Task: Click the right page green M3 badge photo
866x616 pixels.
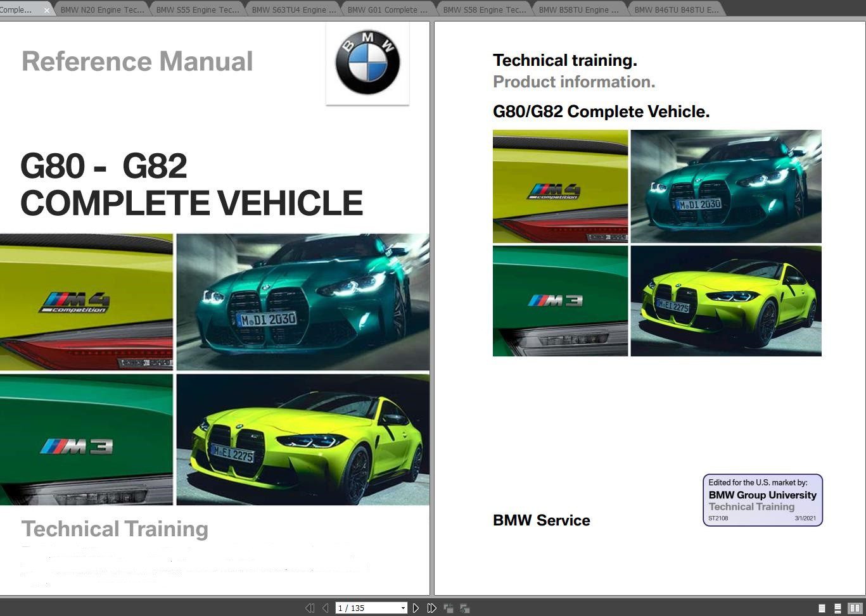Action: tap(560, 301)
